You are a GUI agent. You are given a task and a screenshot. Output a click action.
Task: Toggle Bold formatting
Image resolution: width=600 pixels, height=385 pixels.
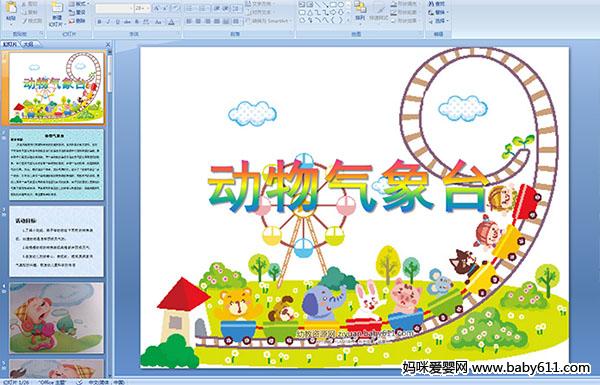click(x=99, y=22)
